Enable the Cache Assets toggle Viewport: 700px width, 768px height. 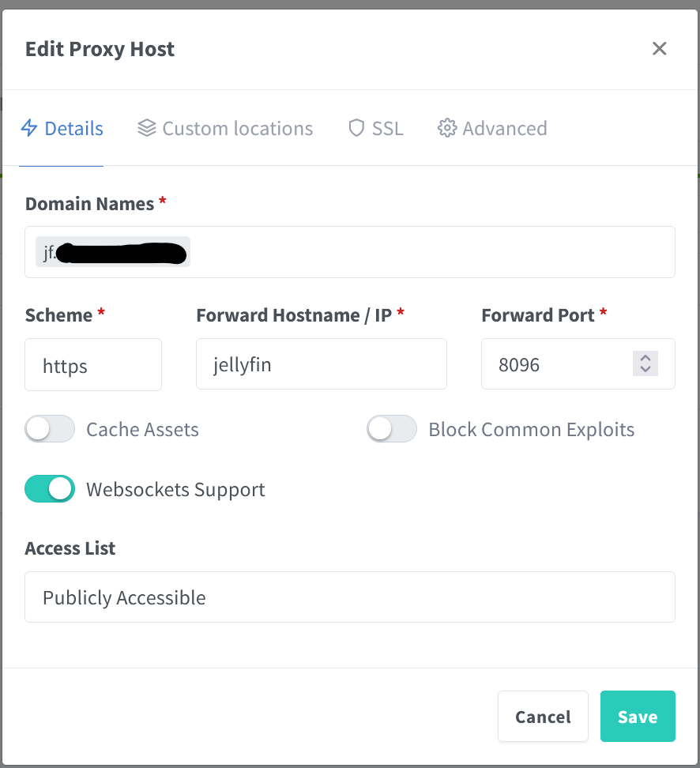pyautogui.click(x=50, y=429)
